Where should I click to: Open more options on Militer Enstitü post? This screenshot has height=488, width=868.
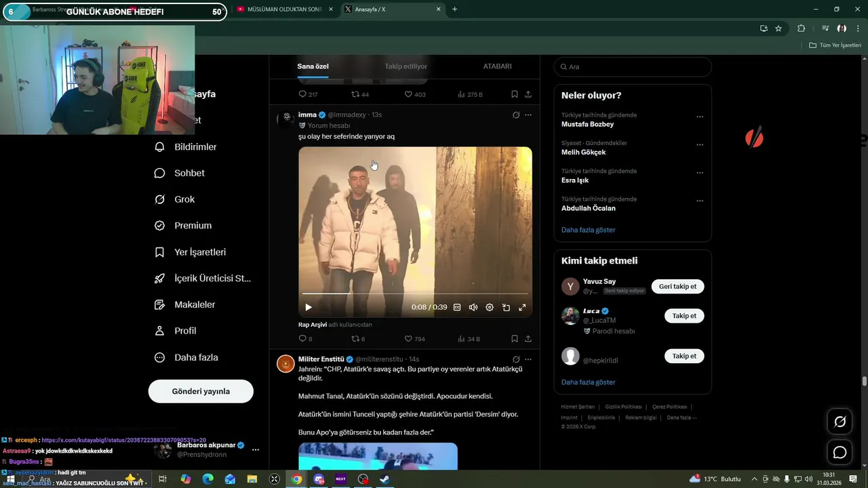click(x=528, y=359)
